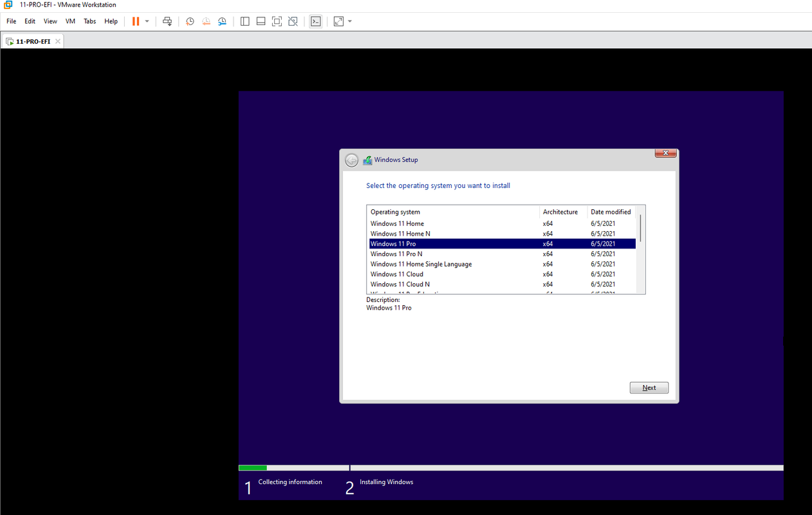This screenshot has height=515, width=812.
Task: Toggle the thumbnail bar icon
Action: 261,21
